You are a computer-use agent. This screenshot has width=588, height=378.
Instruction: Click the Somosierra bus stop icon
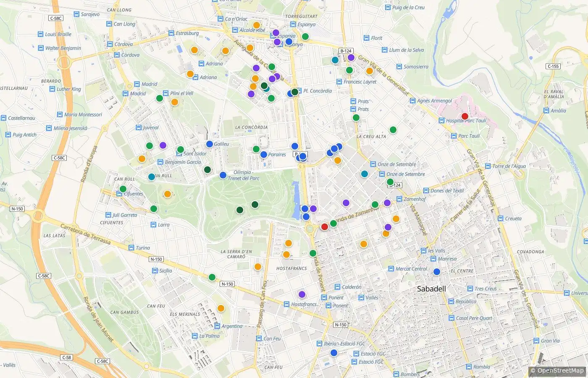(x=399, y=67)
